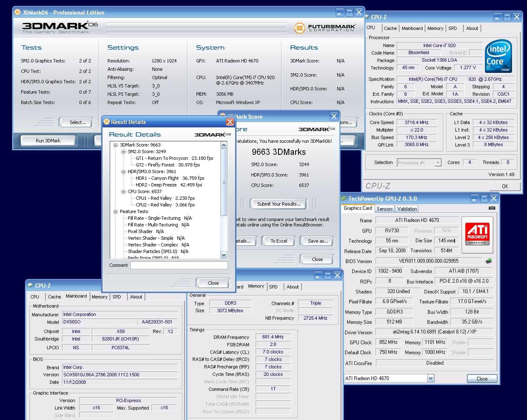
Task: Click the Intel Core i7 logo in CPU-Z
Action: (498, 57)
